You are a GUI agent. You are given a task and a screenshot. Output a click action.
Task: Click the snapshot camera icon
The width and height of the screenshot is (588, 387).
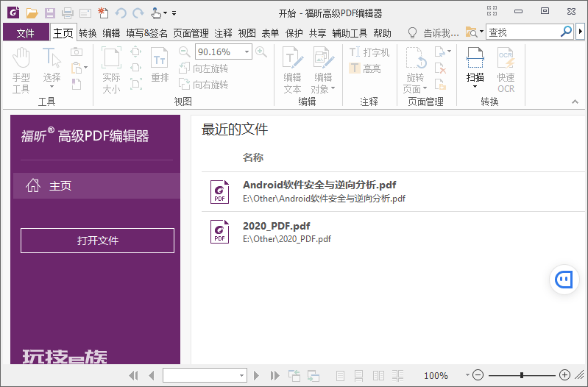pos(77,52)
